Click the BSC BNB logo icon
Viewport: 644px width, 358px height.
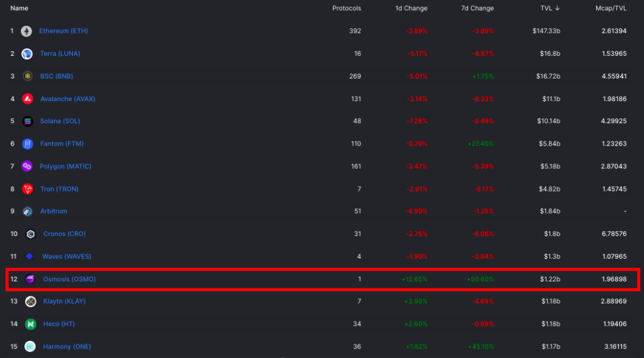(x=28, y=76)
